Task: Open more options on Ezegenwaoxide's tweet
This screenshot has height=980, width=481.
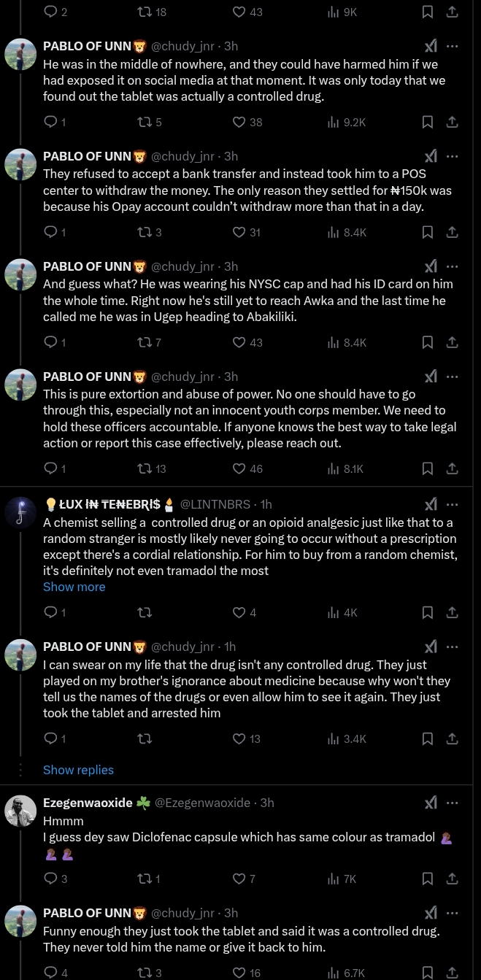Action: click(x=453, y=803)
